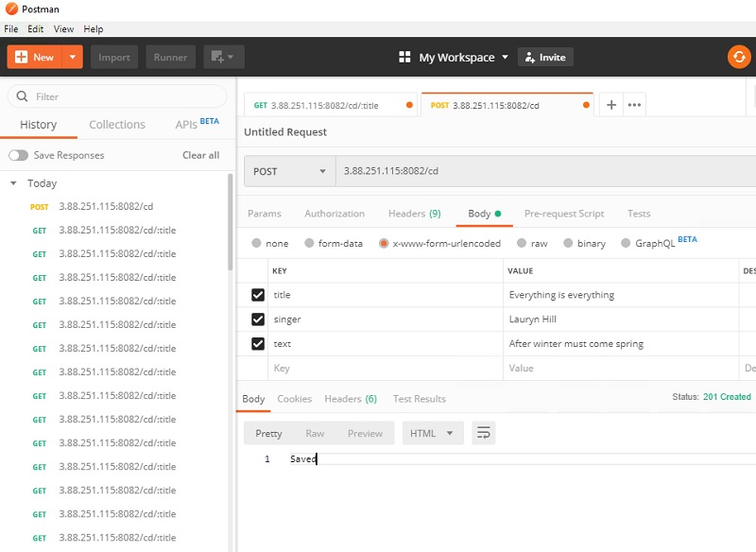Click the orange sync icon
756x552 pixels.
coord(739,57)
